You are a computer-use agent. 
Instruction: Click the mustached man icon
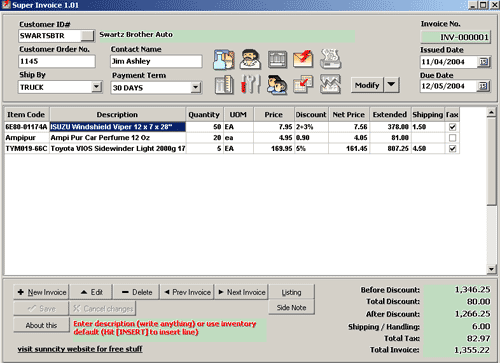(250, 59)
